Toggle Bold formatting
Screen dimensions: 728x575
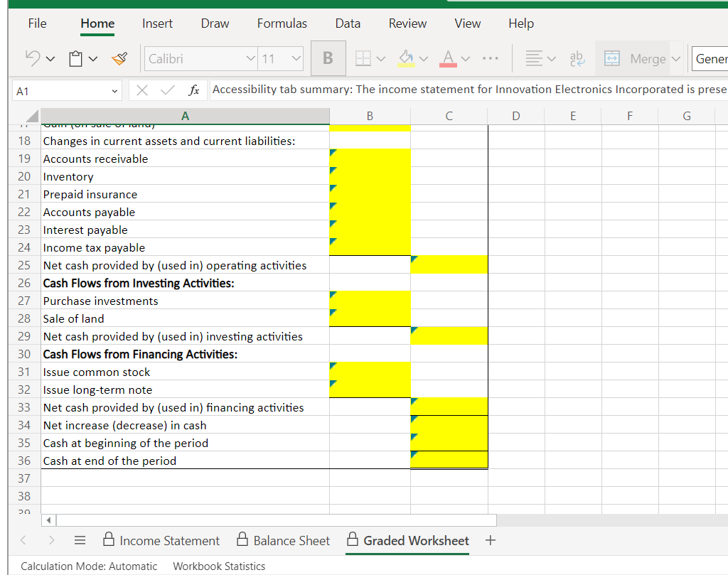(x=328, y=58)
